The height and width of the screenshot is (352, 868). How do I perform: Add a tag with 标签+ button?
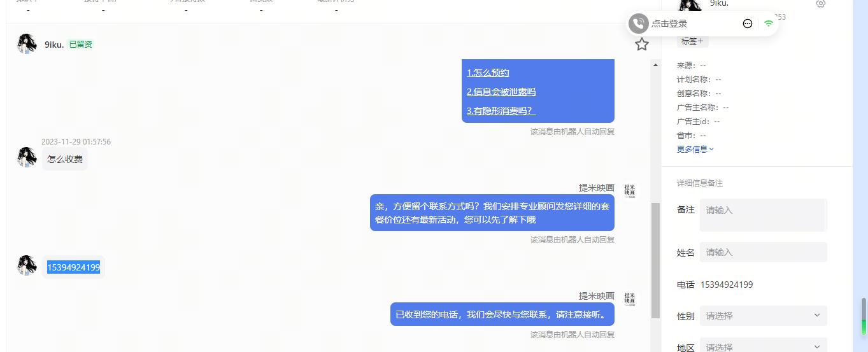692,41
